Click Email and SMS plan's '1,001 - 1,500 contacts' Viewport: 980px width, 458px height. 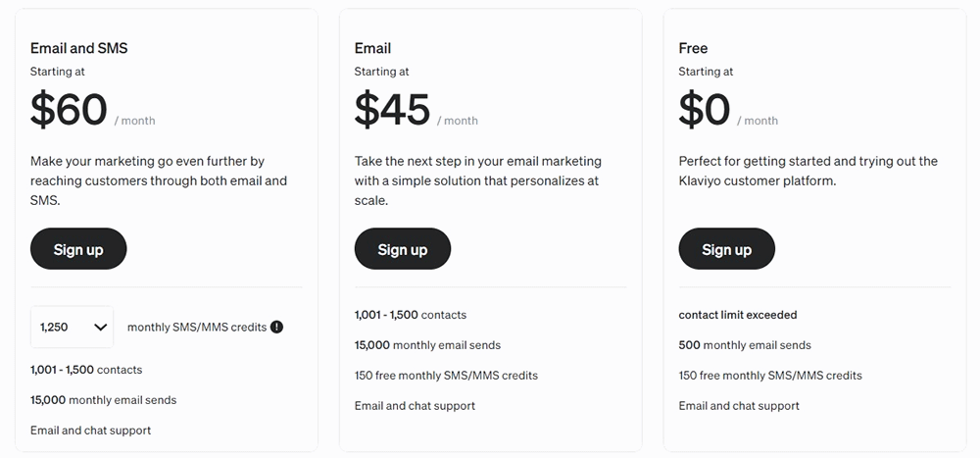86,370
